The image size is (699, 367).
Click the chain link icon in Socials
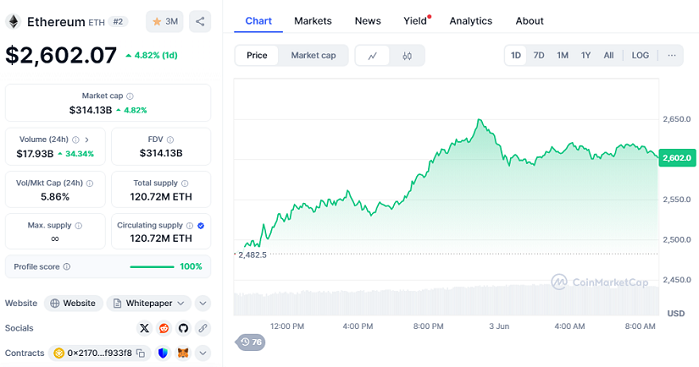coord(203,328)
